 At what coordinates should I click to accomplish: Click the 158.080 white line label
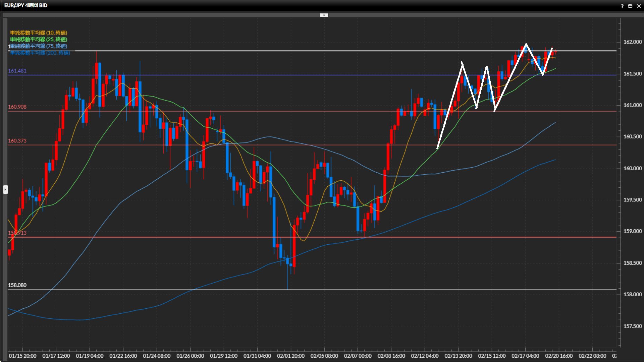(x=17, y=285)
